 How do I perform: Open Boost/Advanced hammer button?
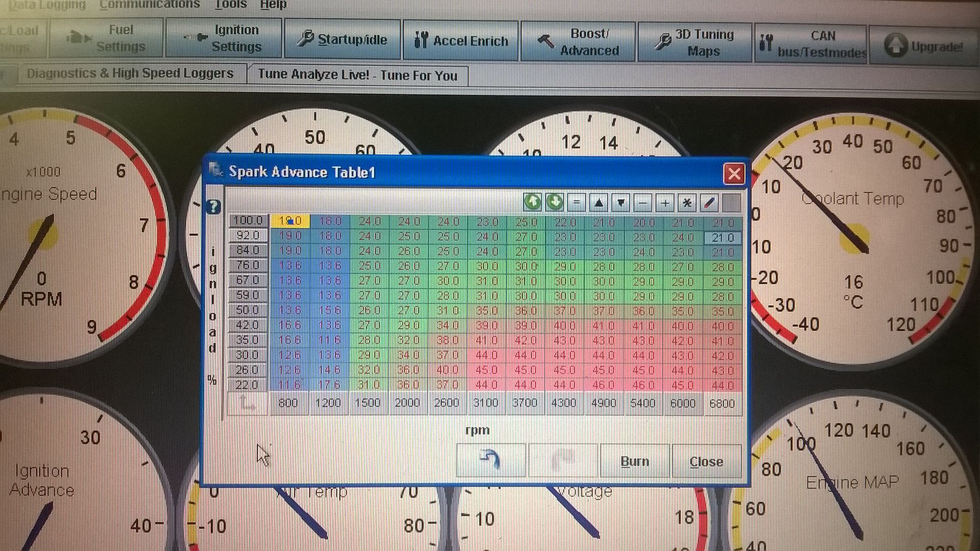pyautogui.click(x=578, y=42)
